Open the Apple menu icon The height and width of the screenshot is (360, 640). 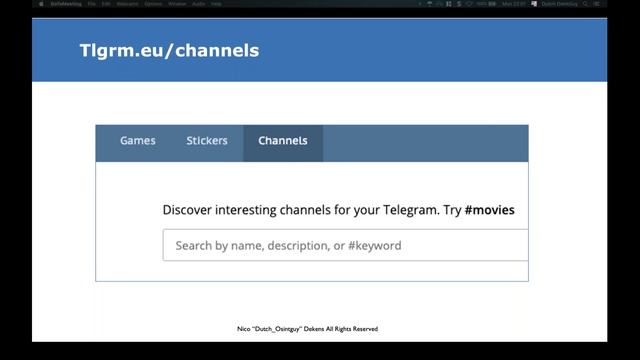click(41, 4)
